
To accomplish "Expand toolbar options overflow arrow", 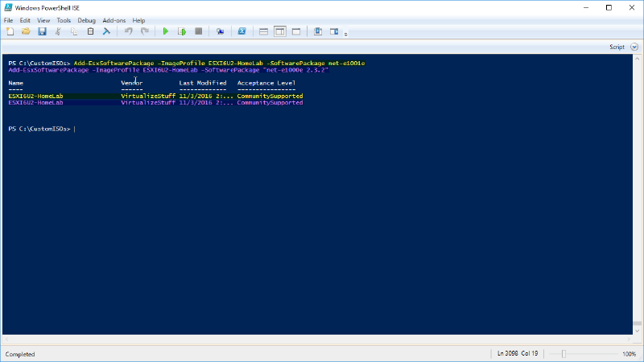I will (346, 34).
